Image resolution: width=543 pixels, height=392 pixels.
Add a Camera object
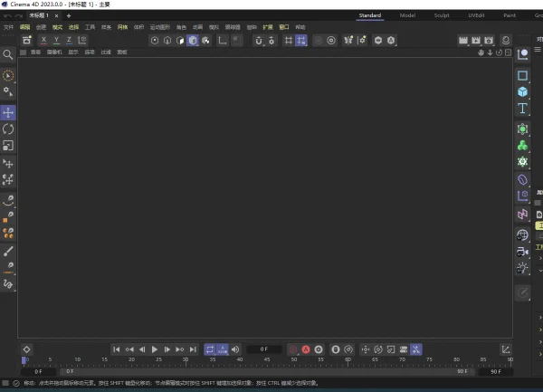pyautogui.click(x=522, y=252)
